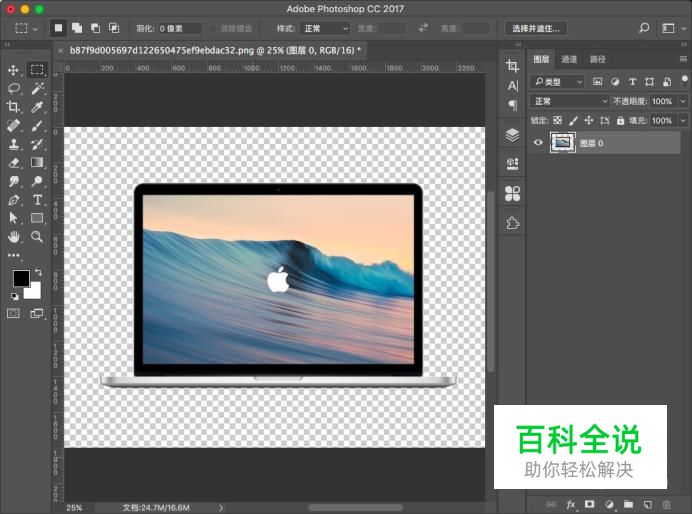Select the Eyedropper tool
Image resolution: width=692 pixels, height=514 pixels.
pos(37,107)
